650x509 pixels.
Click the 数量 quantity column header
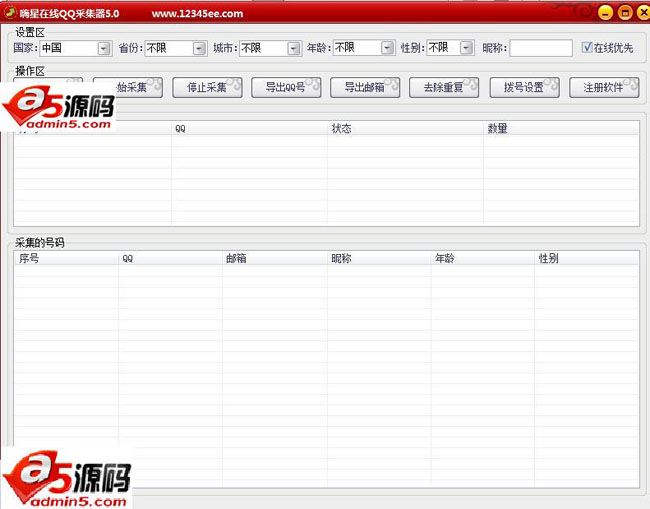pyautogui.click(x=560, y=128)
